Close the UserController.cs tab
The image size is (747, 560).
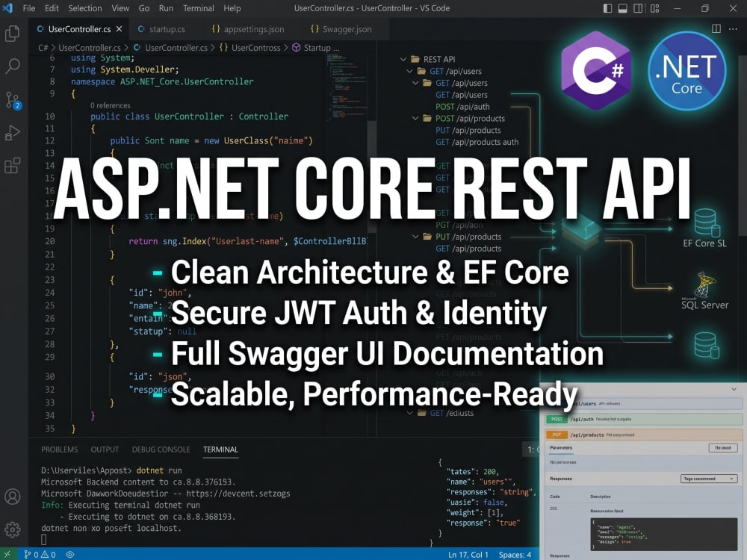119,29
